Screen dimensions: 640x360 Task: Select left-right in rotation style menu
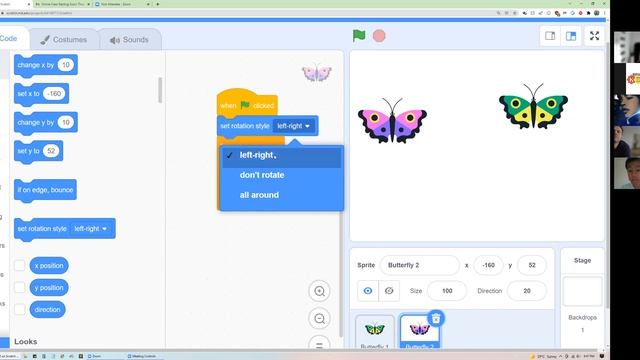(281, 156)
